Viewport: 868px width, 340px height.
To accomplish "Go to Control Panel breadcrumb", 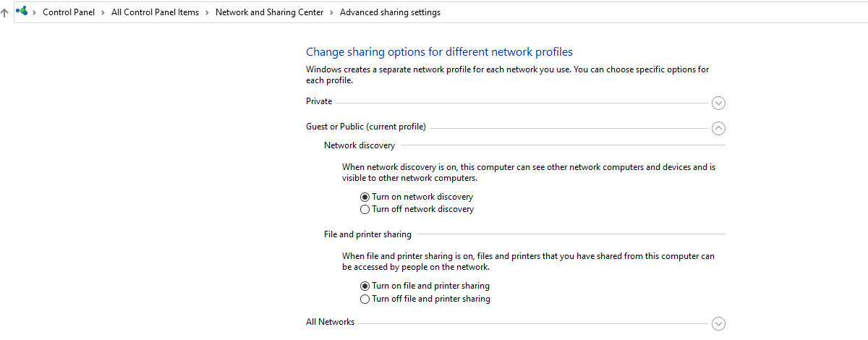I will 69,12.
